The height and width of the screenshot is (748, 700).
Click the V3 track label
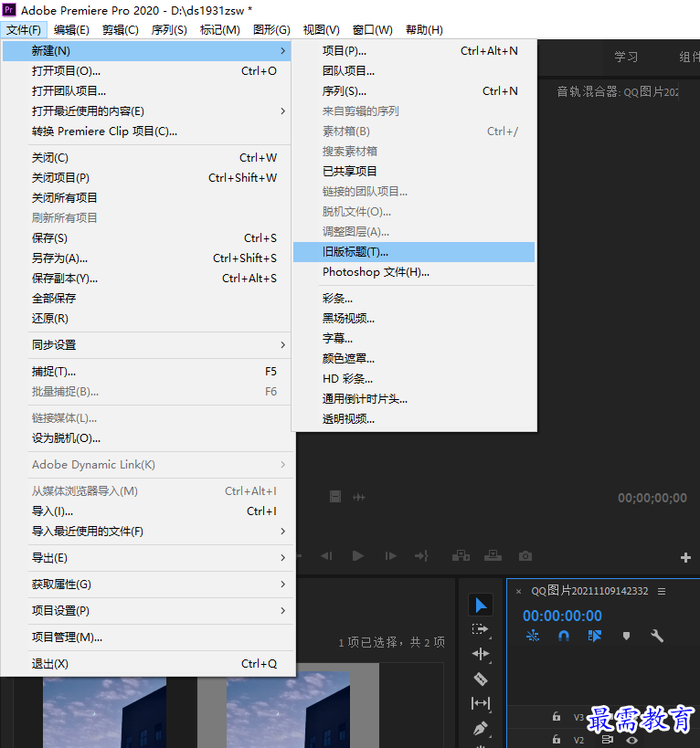[578, 717]
